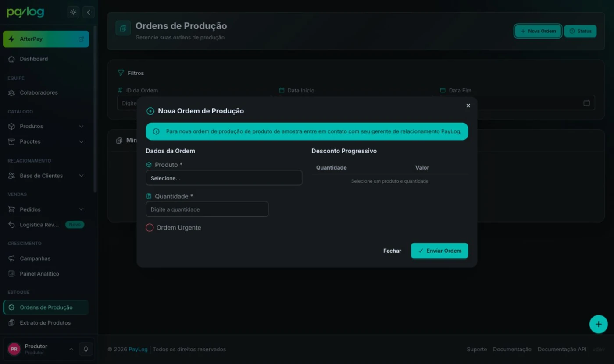
Task: Open Campanhas in the sidebar
Action: [46, 258]
